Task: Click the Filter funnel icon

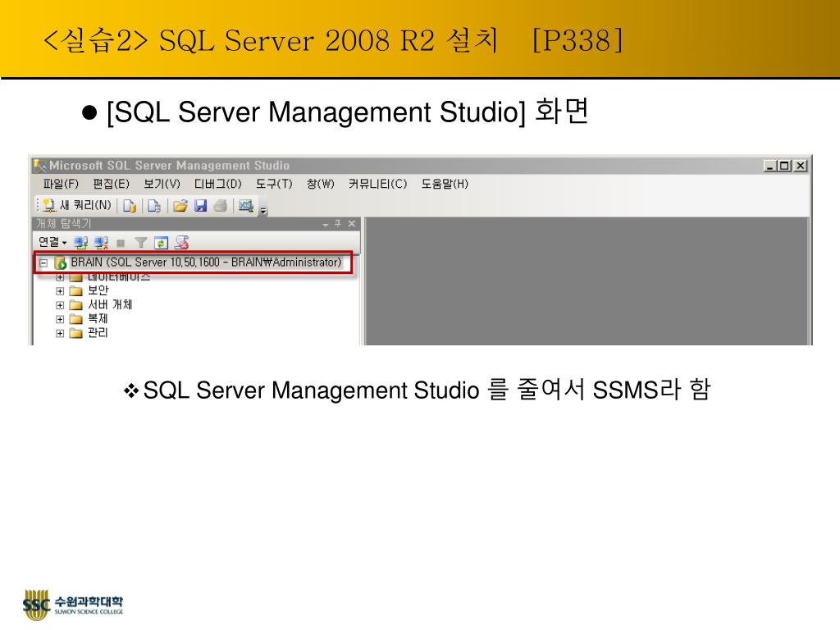Action: 141,243
